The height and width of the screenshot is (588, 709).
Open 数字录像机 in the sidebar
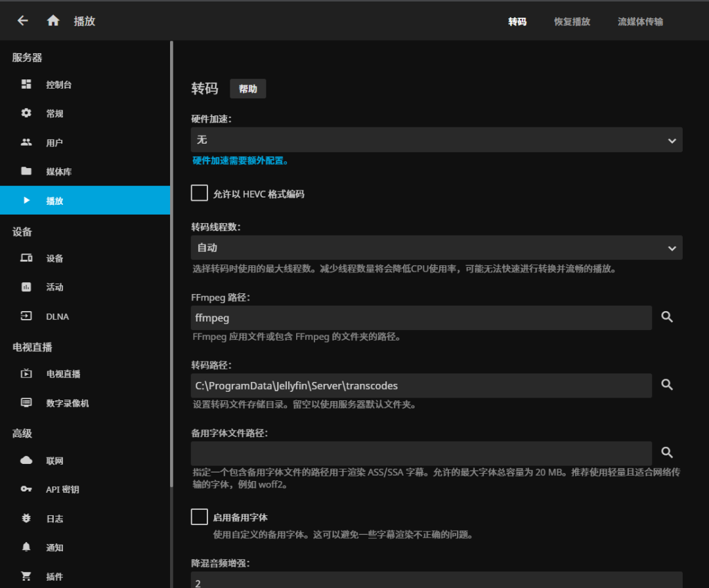85,403
